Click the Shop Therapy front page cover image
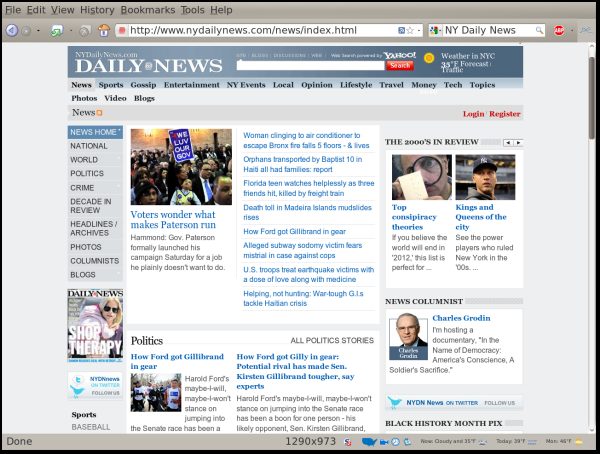 click(x=95, y=326)
